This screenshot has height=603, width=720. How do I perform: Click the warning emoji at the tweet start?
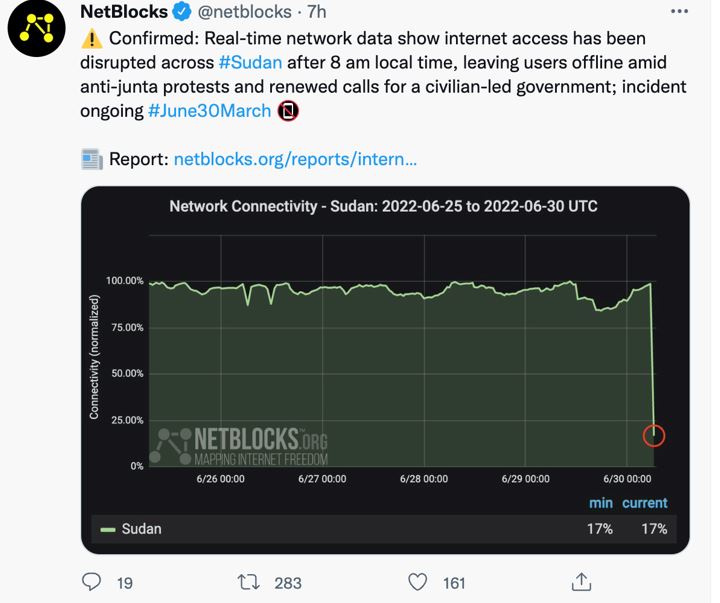pyautogui.click(x=91, y=39)
